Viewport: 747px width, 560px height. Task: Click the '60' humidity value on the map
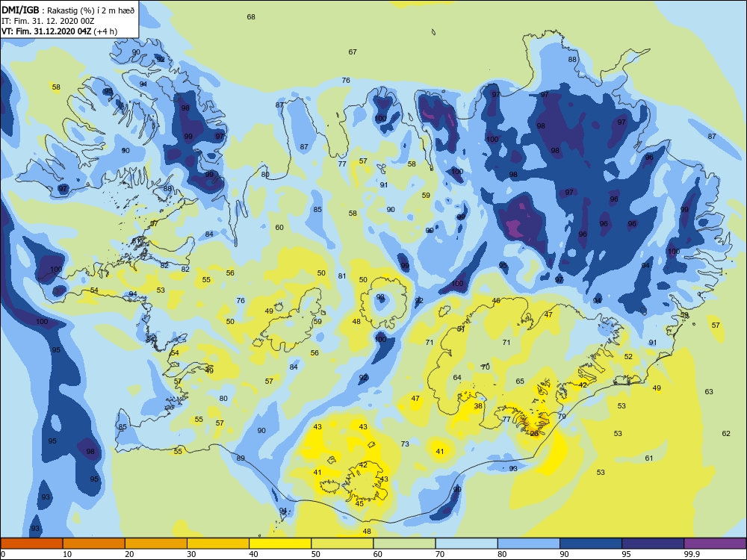point(279,227)
